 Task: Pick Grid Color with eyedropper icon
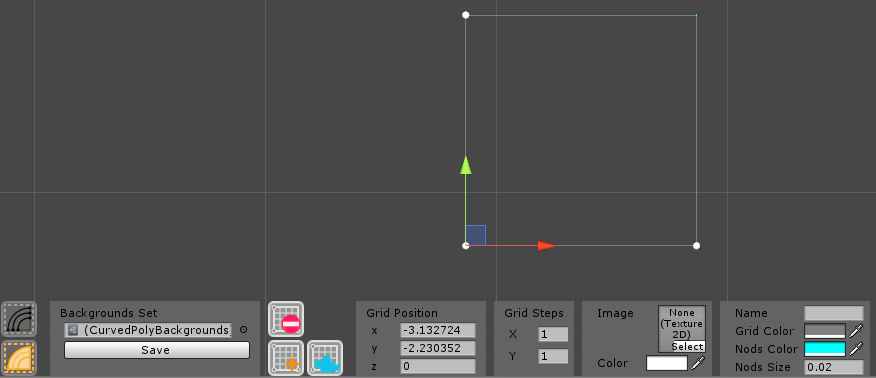856,331
